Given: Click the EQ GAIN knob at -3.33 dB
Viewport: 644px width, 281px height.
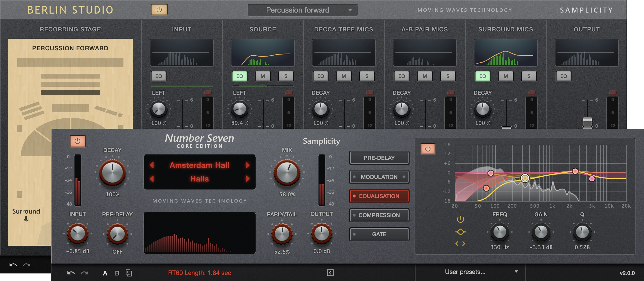Looking at the screenshot, I should coord(541,232).
